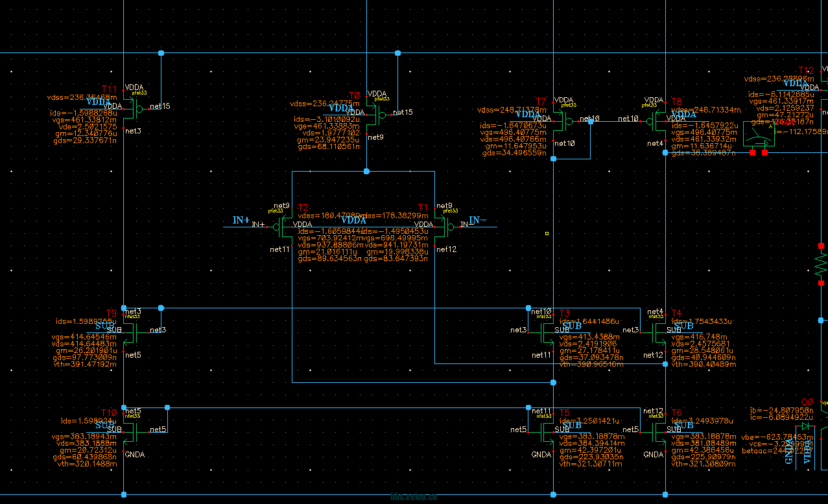Click the IN- input pin label
Image resolution: width=828 pixels, height=504 pixels.
(478, 220)
